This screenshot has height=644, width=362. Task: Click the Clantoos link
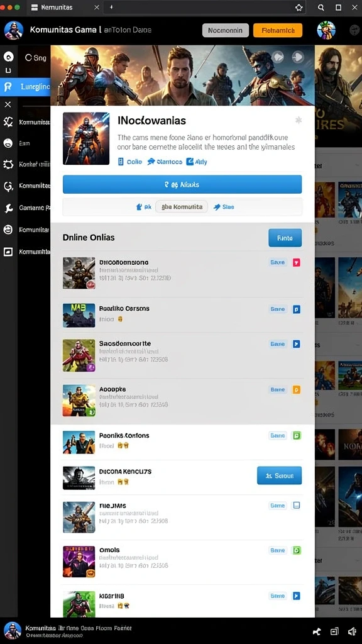coord(165,162)
